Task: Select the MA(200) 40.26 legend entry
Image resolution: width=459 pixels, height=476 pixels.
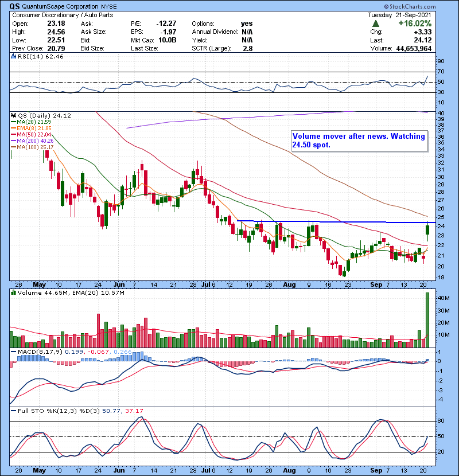Action: (33, 141)
